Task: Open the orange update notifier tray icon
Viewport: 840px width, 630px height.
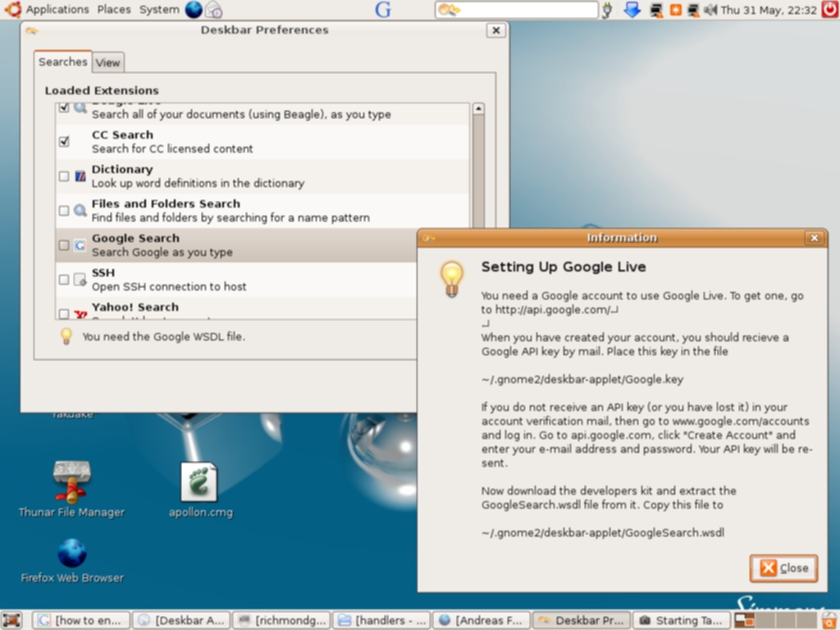Action: point(676,10)
